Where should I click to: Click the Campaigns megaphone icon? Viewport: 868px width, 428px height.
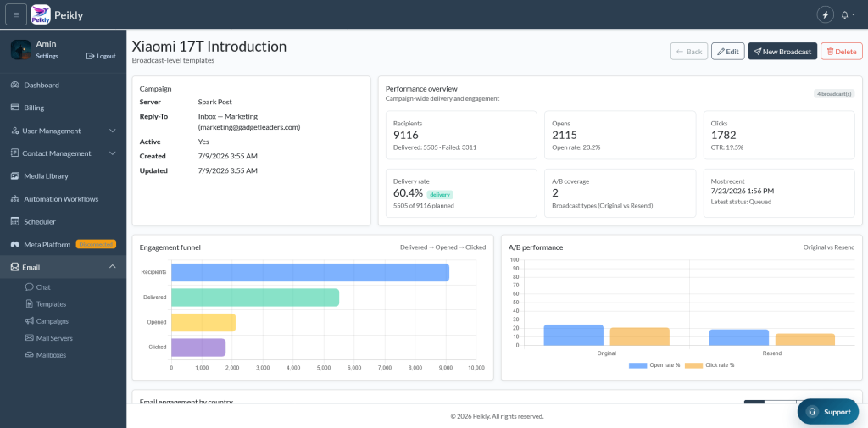tap(30, 321)
